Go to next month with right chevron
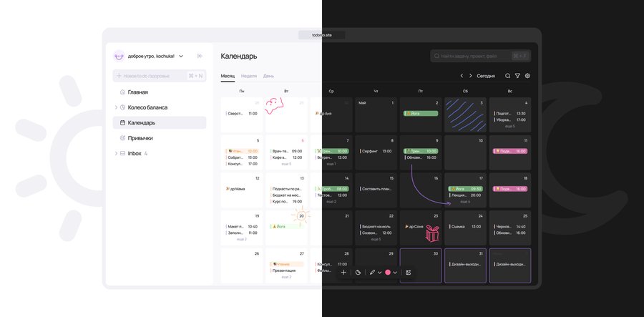644x317 pixels. (x=470, y=76)
